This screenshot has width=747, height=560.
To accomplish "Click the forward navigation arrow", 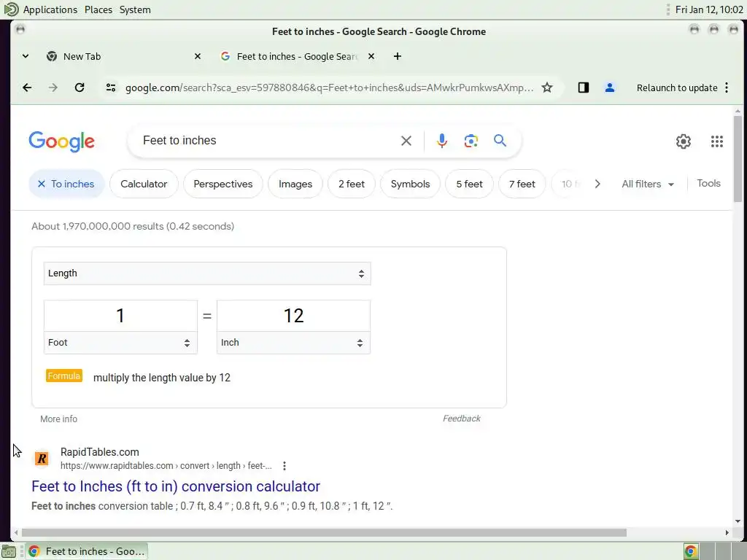I will [53, 87].
